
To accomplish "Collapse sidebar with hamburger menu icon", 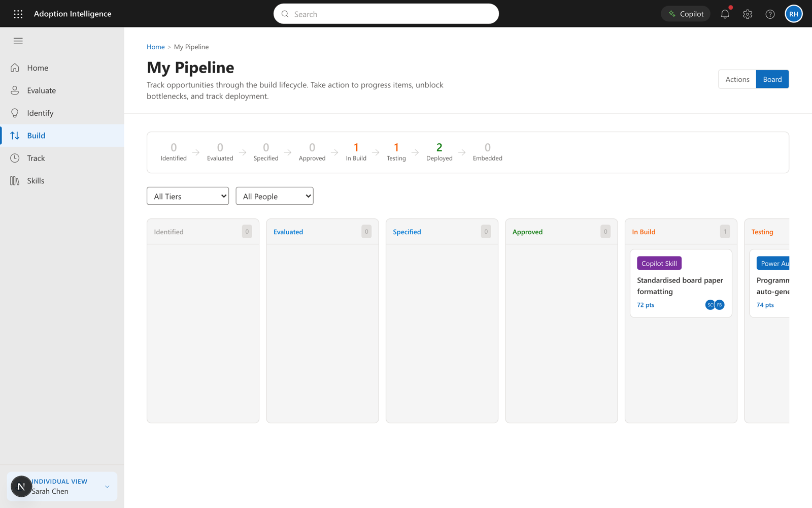I will tap(18, 41).
